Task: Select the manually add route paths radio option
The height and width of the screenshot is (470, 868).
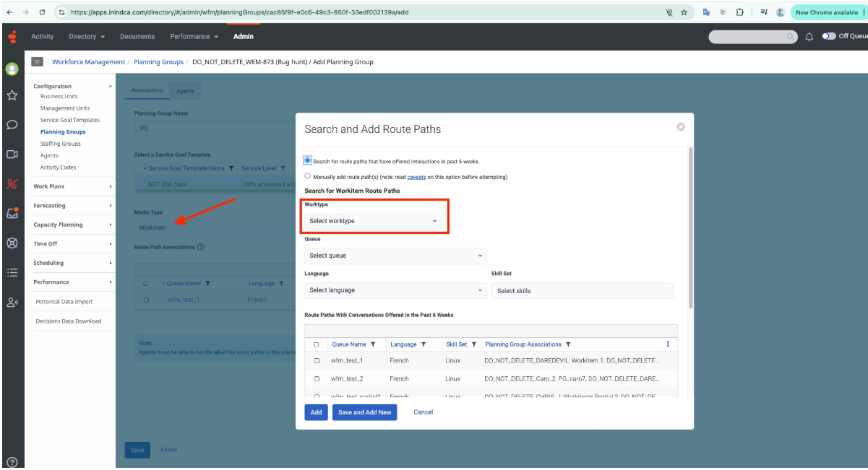Action: [x=309, y=176]
